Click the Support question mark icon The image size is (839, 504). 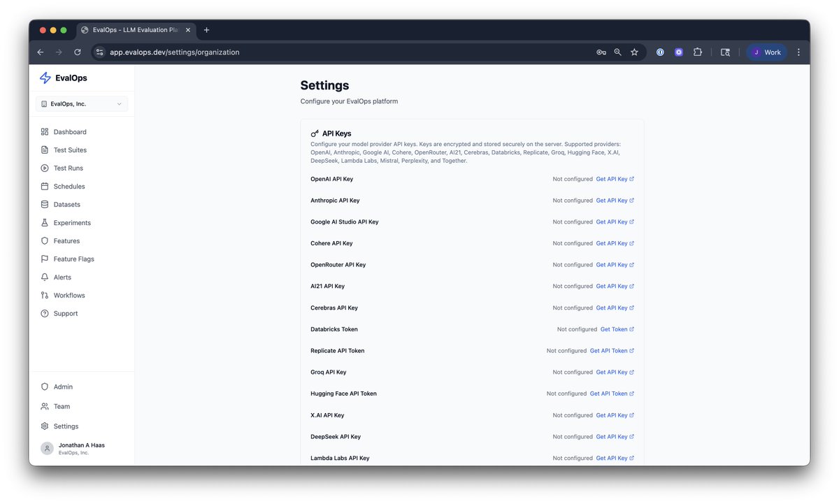(45, 314)
